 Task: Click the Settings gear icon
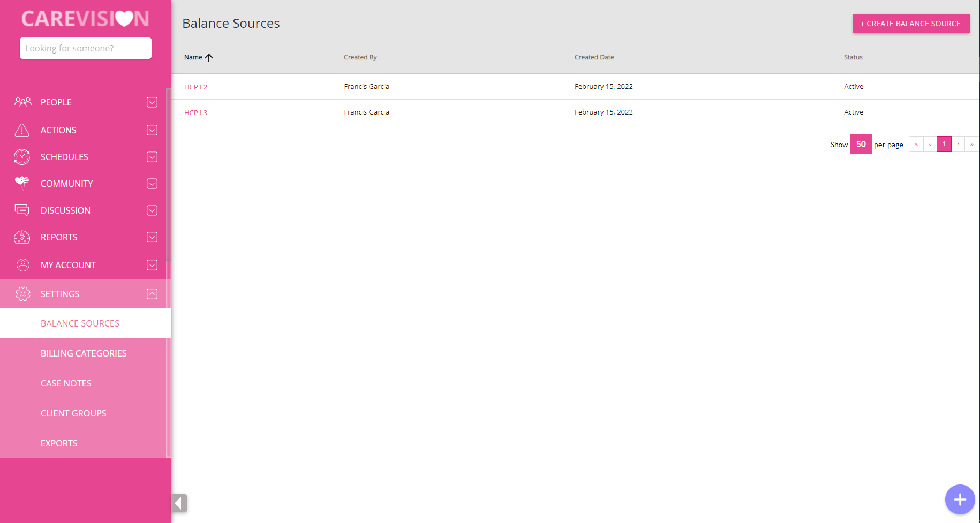pyautogui.click(x=22, y=294)
